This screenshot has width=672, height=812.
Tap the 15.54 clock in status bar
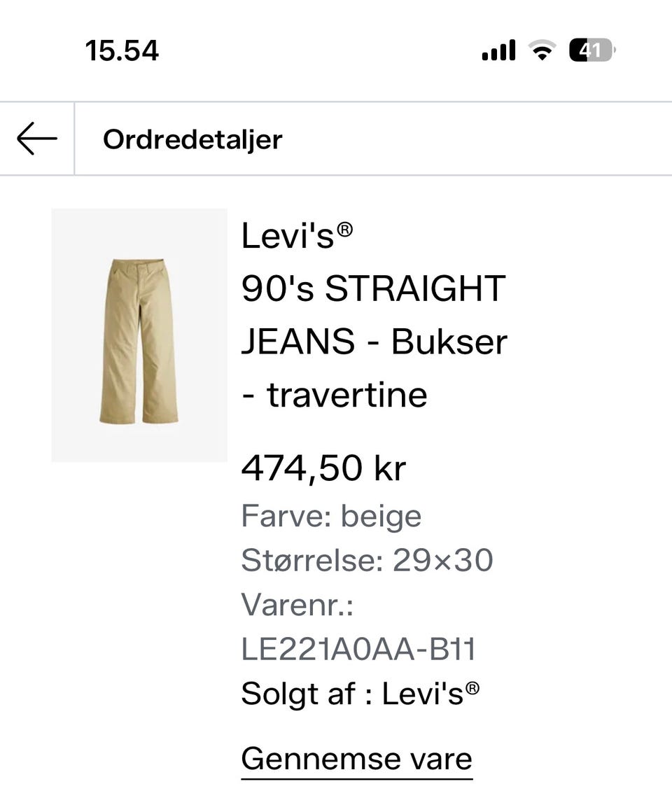tap(122, 50)
